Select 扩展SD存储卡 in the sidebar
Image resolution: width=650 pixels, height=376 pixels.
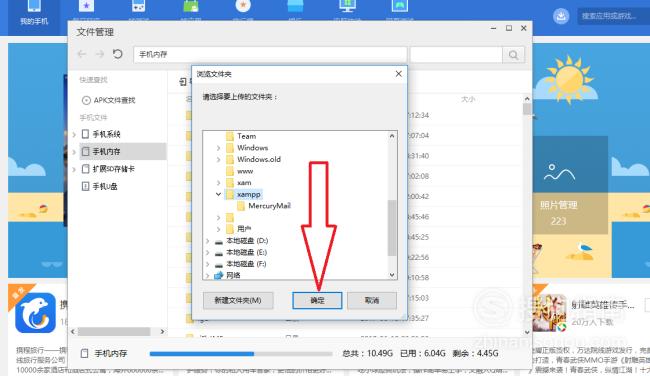[108, 169]
